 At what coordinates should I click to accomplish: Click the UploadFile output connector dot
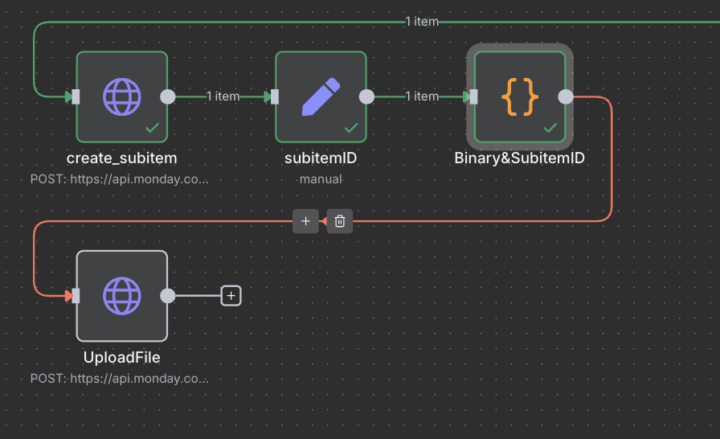pos(168,296)
